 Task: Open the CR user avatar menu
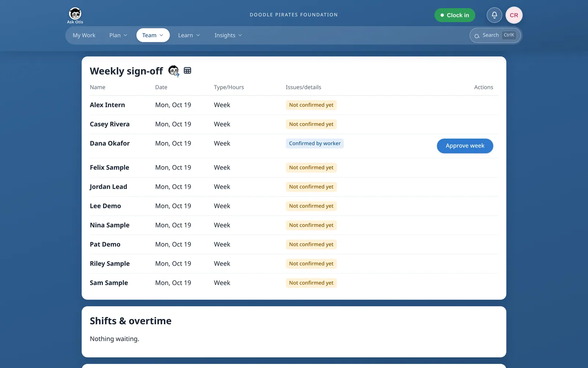(514, 15)
